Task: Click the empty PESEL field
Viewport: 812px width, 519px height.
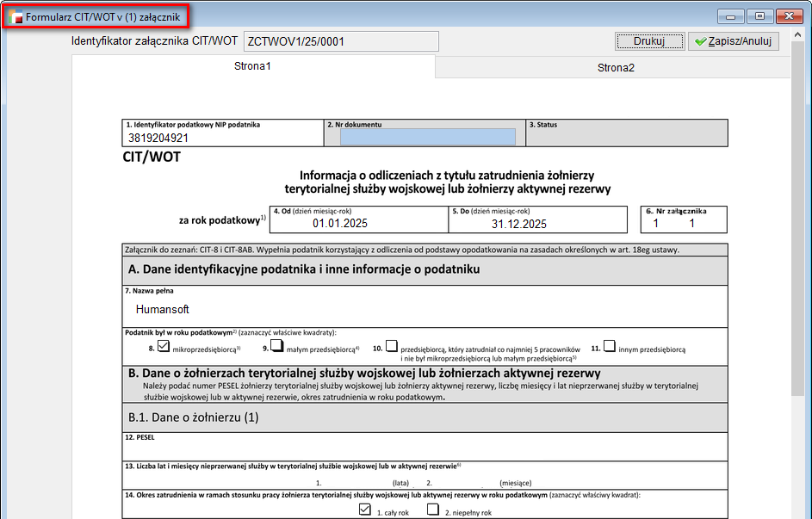Action: (x=425, y=451)
